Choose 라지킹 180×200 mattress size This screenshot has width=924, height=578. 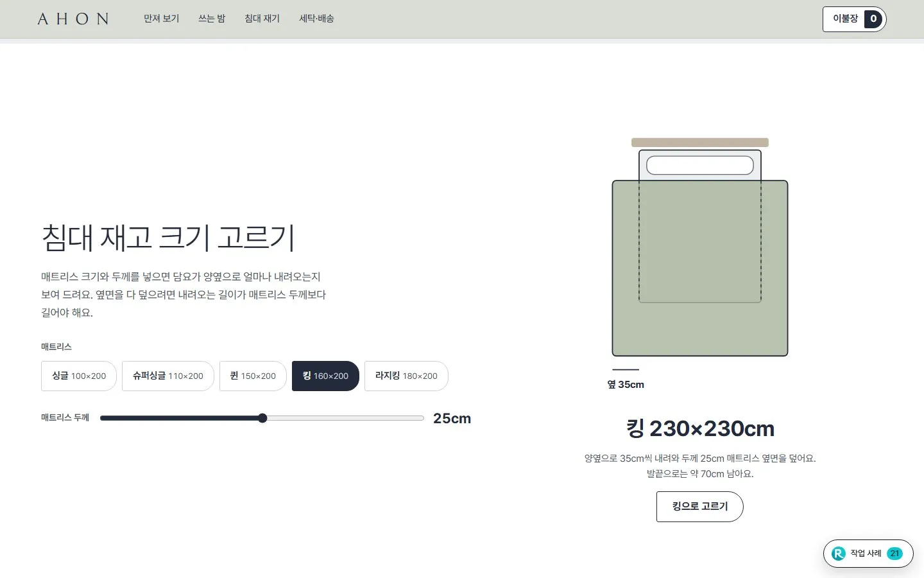[x=406, y=376]
